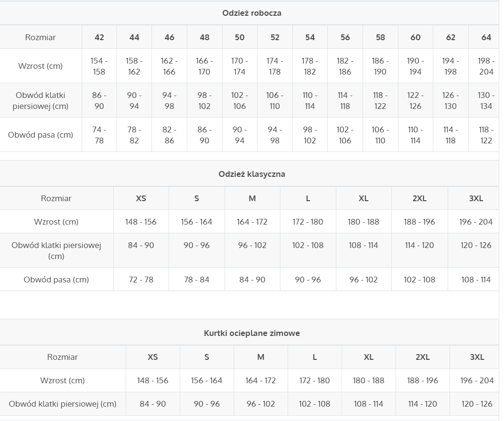The image size is (504, 421).
Task: Click the 130 - 134 chest cell
Action: point(486,100)
